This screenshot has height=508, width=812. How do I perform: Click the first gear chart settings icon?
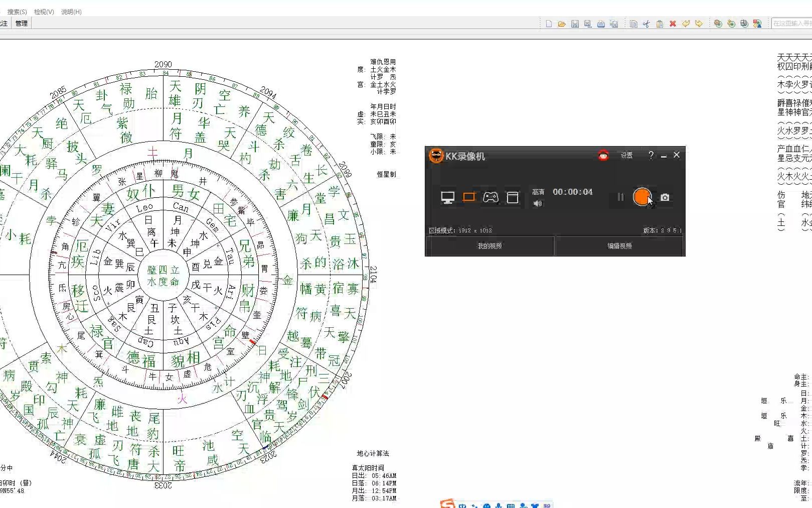pos(718,24)
